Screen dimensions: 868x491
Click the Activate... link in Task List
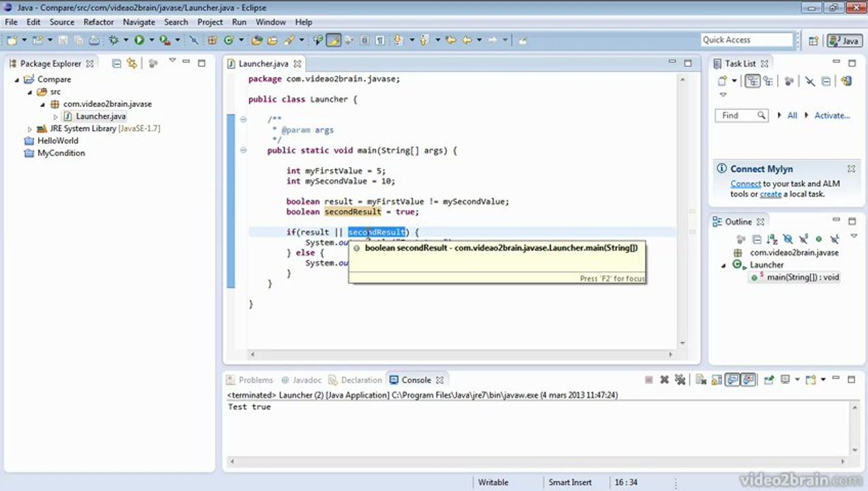tap(832, 115)
